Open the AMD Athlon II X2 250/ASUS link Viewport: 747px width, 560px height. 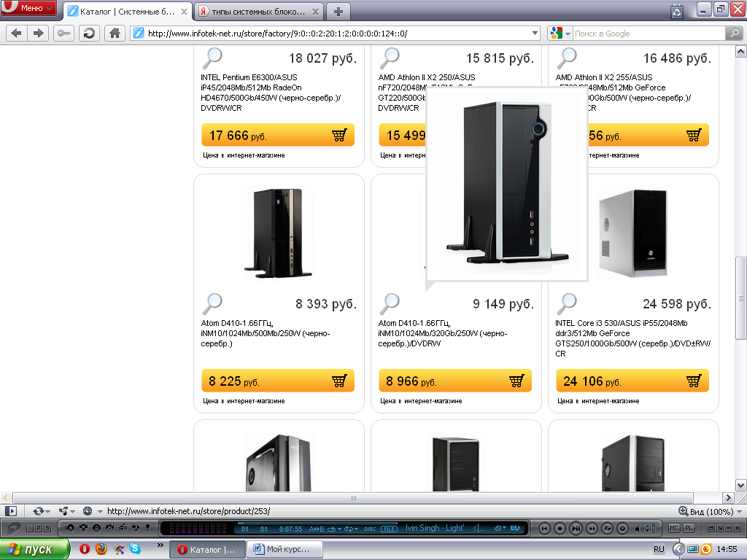426,77
